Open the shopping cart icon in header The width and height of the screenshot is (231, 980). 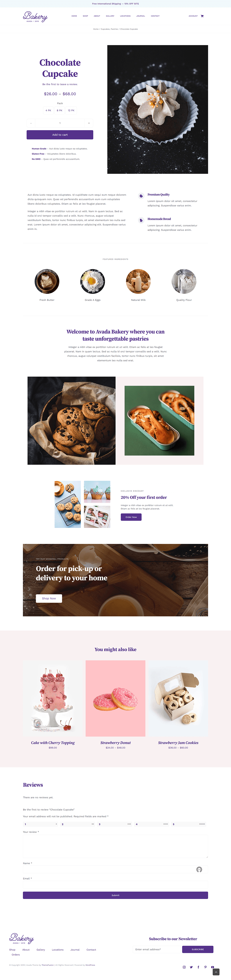point(202,16)
